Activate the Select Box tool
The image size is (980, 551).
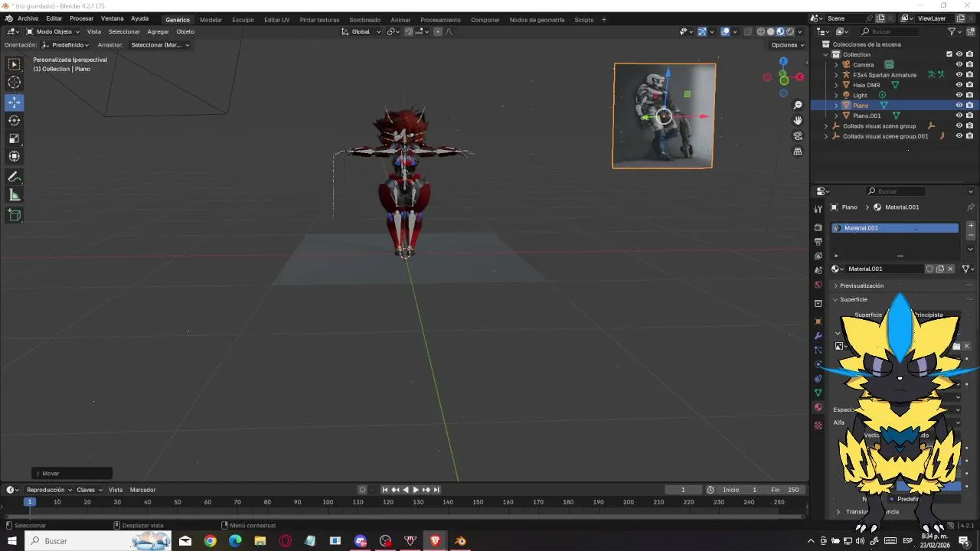(x=14, y=64)
